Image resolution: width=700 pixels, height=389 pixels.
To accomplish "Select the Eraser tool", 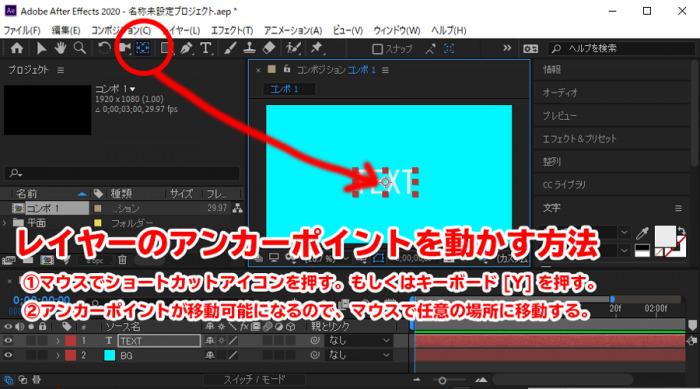I will point(268,48).
